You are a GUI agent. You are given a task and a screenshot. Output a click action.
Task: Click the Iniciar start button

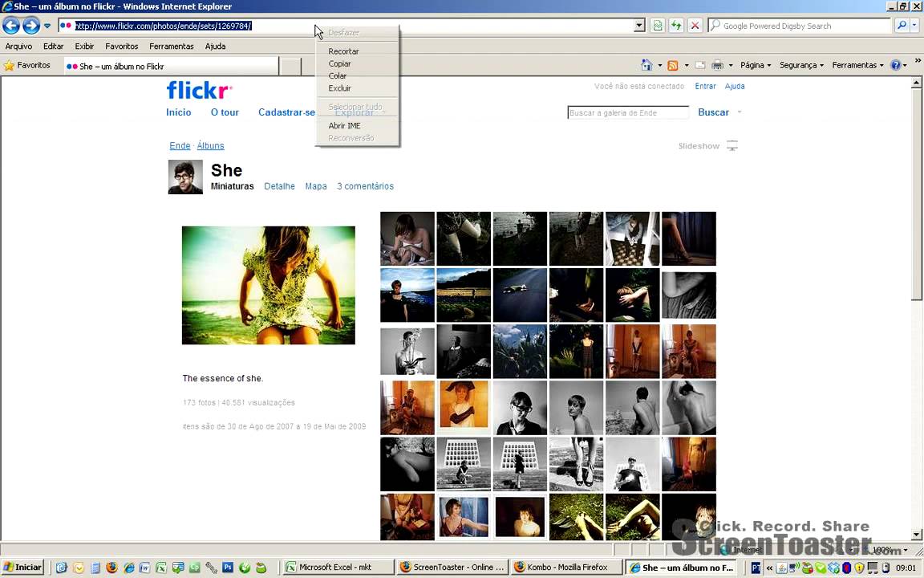[23, 568]
